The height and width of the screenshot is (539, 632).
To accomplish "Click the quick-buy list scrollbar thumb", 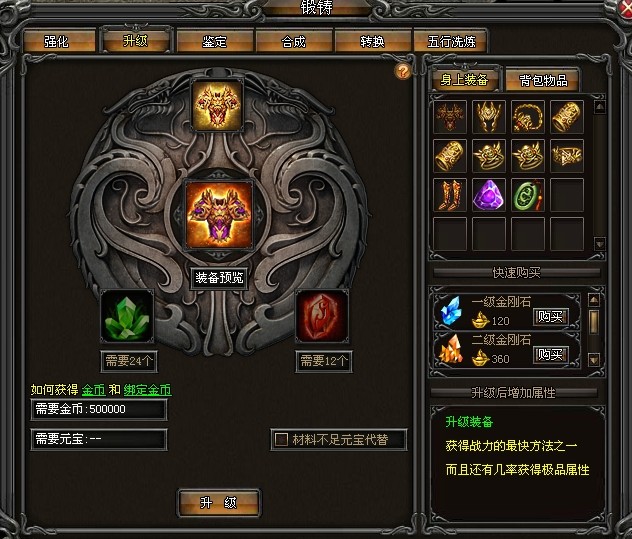I will 594,322.
